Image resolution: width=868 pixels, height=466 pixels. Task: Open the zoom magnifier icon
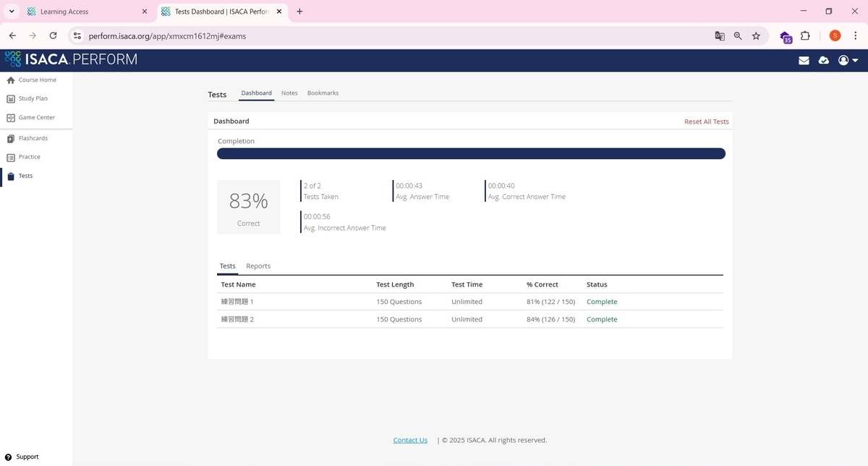tap(738, 35)
